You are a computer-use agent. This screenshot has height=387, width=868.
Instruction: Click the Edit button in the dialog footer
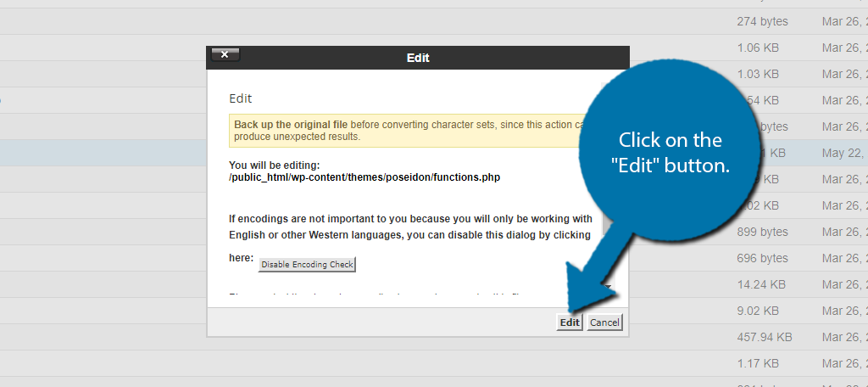(570, 322)
